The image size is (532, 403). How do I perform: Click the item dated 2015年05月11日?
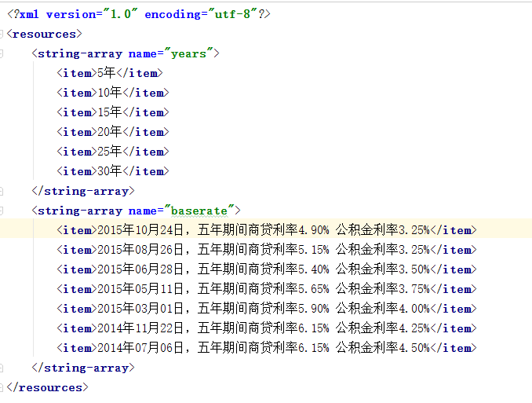tap(267, 289)
